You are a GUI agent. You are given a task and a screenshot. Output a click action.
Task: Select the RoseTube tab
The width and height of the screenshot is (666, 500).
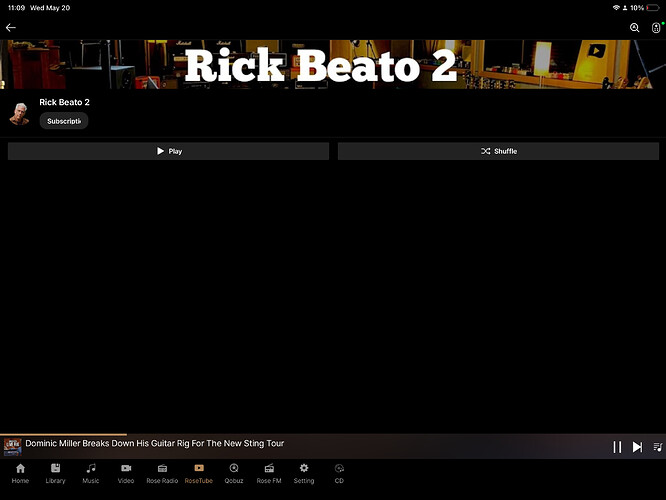click(x=199, y=474)
